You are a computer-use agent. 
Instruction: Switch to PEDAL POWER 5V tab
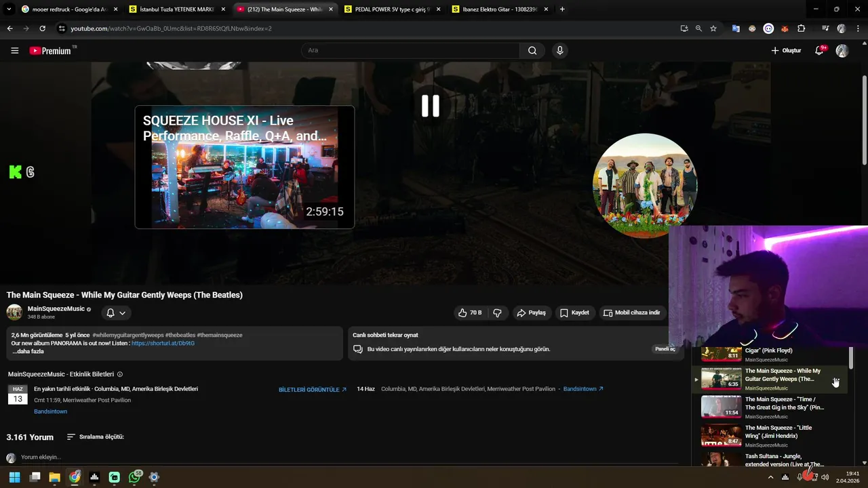coord(391,9)
